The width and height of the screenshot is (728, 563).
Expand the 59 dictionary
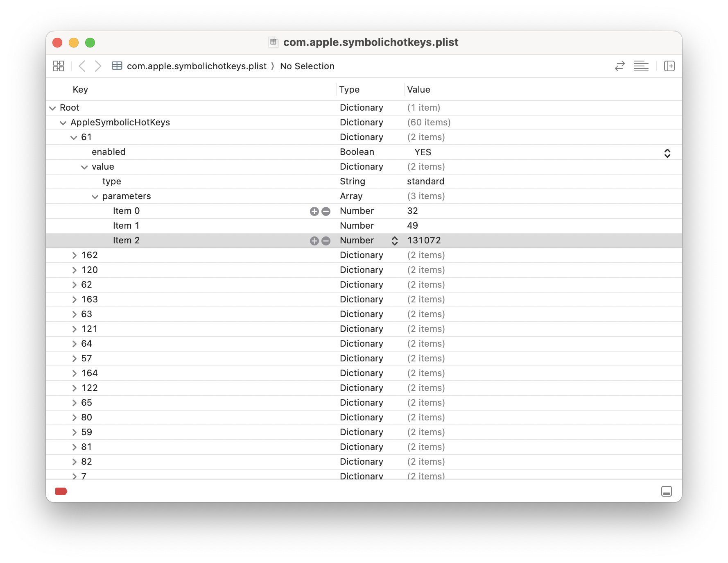[74, 432]
